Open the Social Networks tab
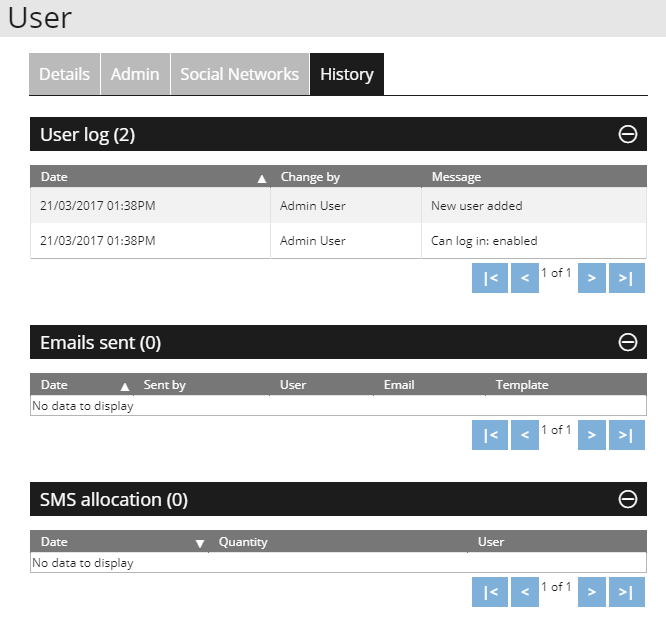The image size is (666, 628). point(239,74)
